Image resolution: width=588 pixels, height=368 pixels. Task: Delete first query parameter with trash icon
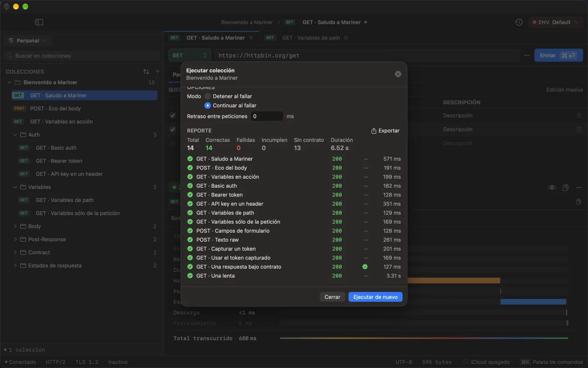tap(579, 116)
